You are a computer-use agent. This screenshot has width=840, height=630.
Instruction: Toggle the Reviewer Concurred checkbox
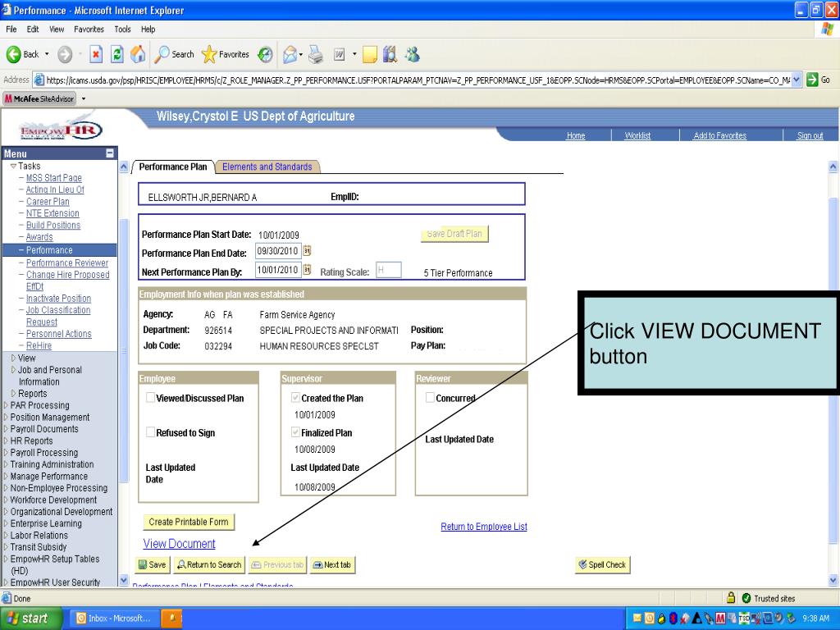(x=430, y=398)
